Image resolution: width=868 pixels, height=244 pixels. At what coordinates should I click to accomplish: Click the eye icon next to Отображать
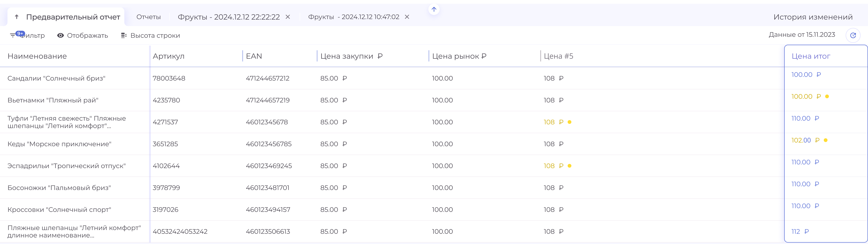tap(60, 35)
